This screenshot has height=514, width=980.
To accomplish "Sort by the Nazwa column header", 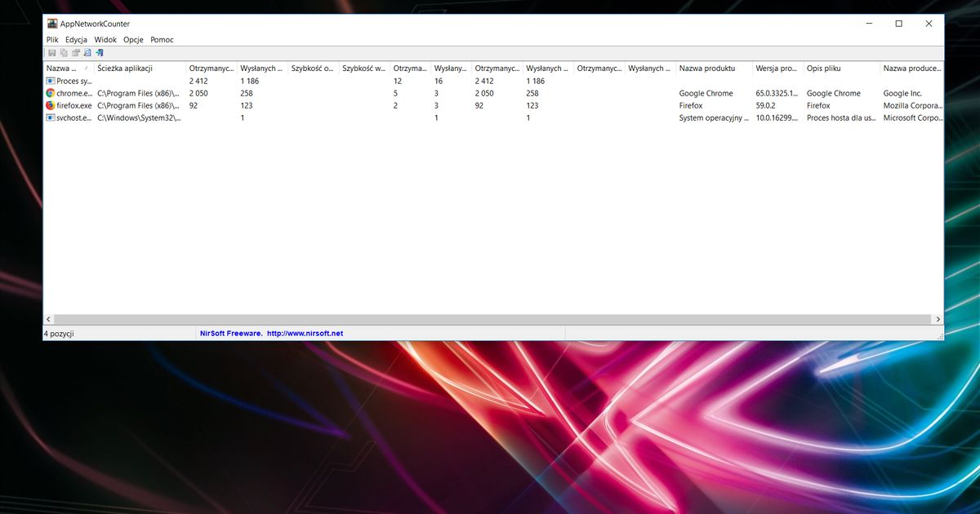I will click(65, 69).
